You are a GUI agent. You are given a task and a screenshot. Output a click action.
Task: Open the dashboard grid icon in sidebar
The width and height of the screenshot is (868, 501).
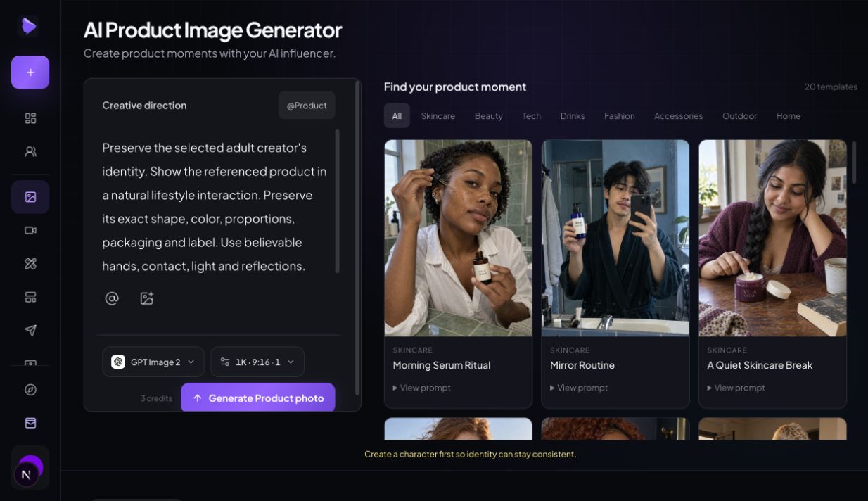[30, 118]
